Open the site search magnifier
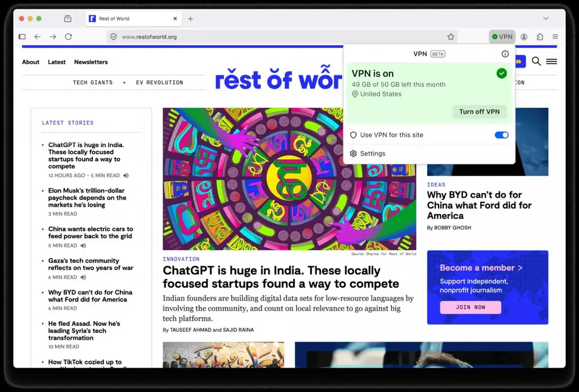Image resolution: width=579 pixels, height=392 pixels. (x=536, y=61)
